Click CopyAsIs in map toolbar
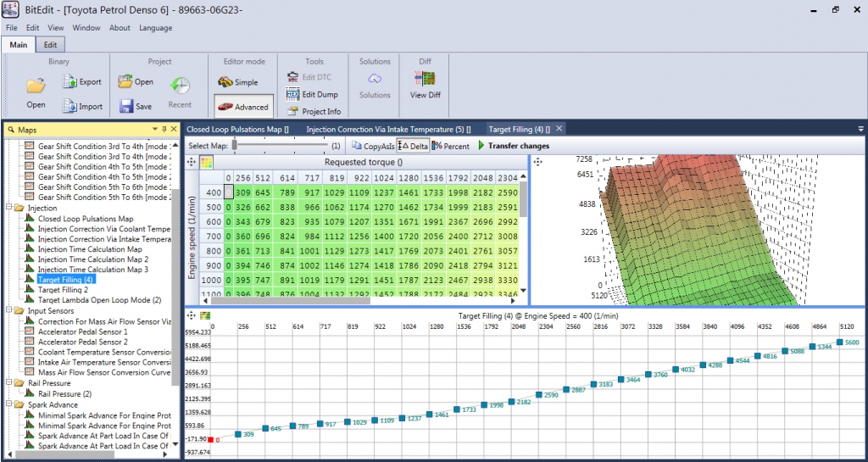The width and height of the screenshot is (868, 462). tap(373, 146)
